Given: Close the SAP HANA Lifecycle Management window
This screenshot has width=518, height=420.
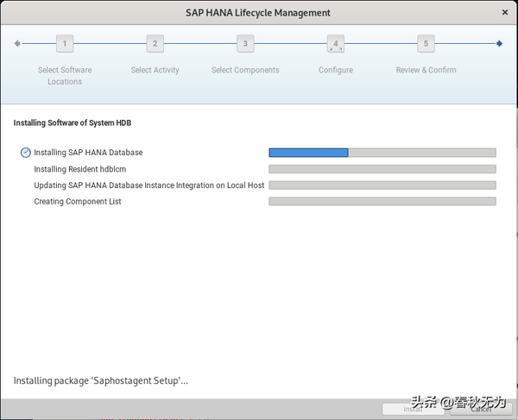Looking at the screenshot, I should [505, 13].
